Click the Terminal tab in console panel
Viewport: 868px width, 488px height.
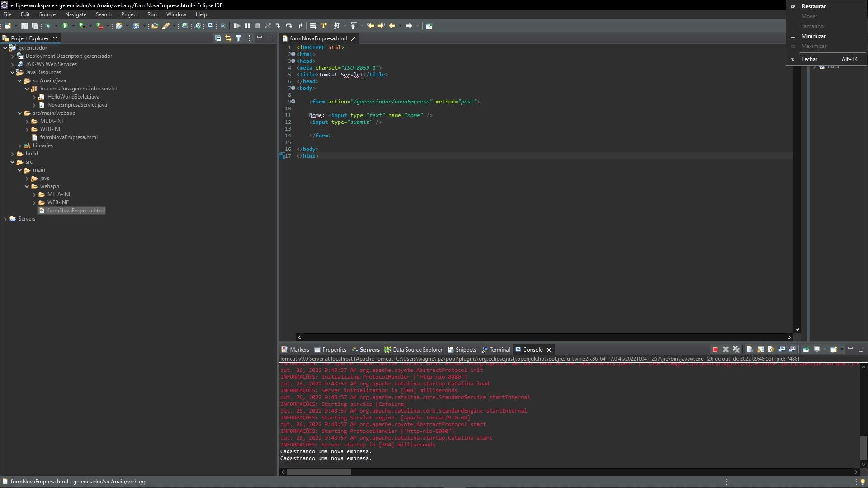point(499,350)
